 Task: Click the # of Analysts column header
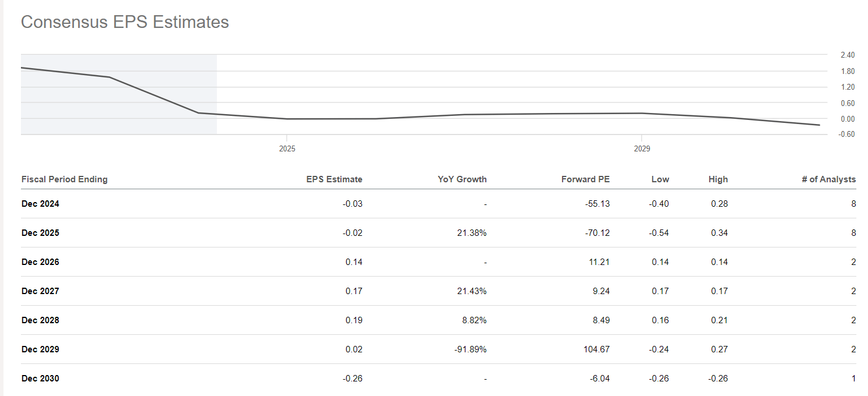point(828,179)
